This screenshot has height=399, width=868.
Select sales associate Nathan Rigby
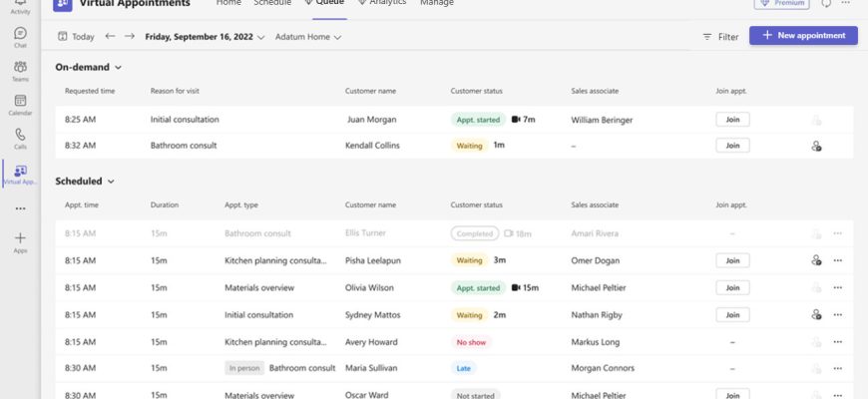coord(597,315)
